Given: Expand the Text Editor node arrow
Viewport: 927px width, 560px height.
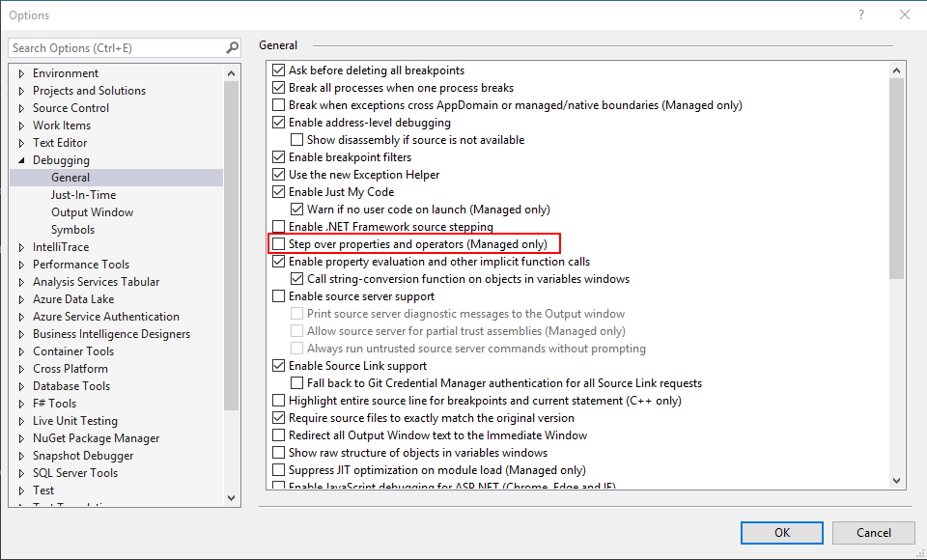Looking at the screenshot, I should pyautogui.click(x=21, y=143).
